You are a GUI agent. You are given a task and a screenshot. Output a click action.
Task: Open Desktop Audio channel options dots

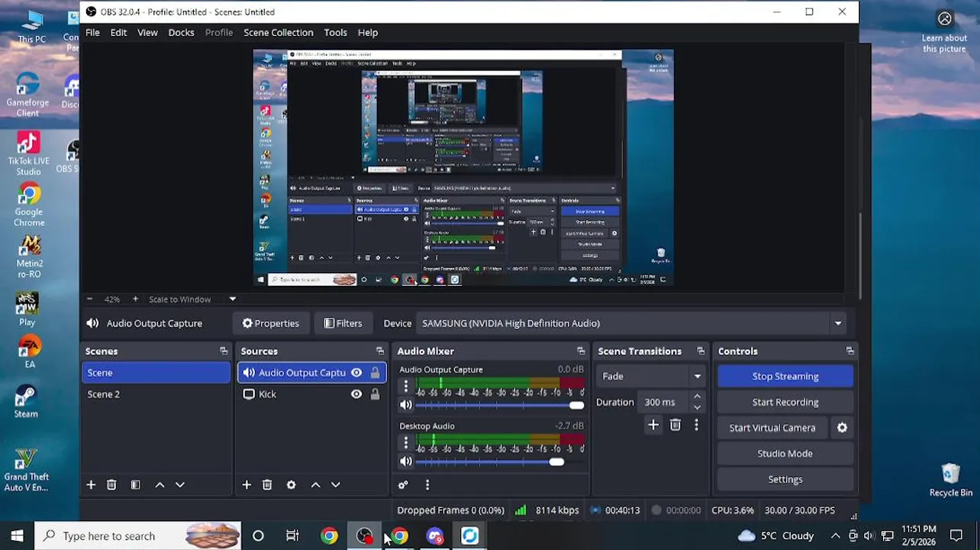coord(406,443)
